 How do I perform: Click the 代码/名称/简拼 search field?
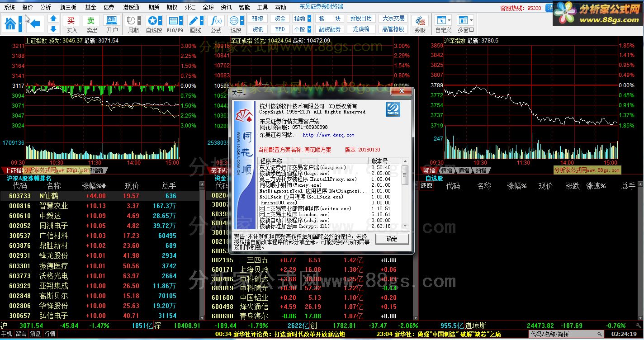pyautogui.click(x=565, y=335)
